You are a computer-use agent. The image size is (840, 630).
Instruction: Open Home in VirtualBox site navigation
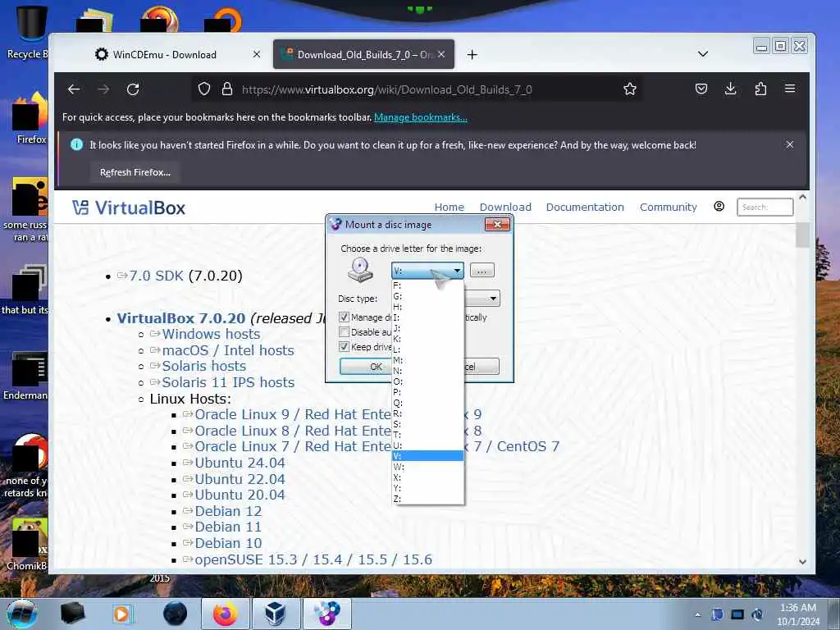449,207
